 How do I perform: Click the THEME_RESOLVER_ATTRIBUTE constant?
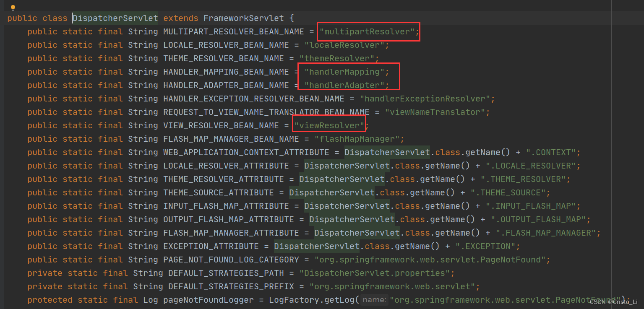(224, 179)
